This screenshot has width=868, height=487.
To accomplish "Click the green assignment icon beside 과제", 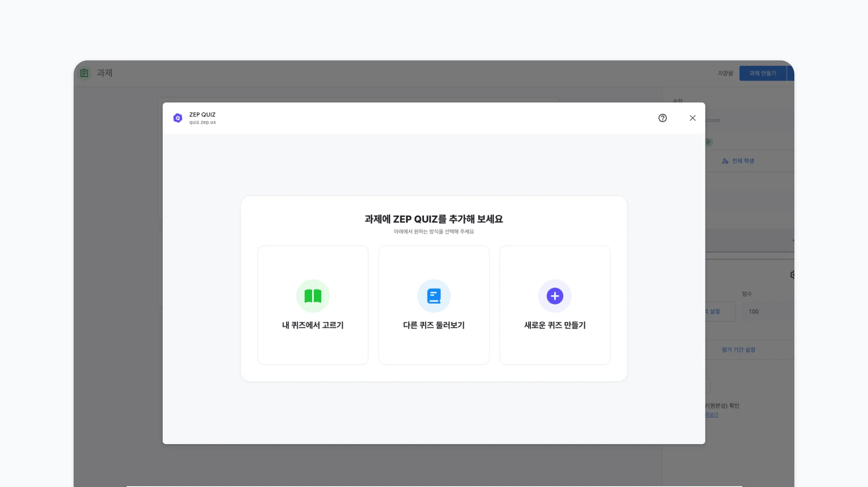I will [84, 73].
